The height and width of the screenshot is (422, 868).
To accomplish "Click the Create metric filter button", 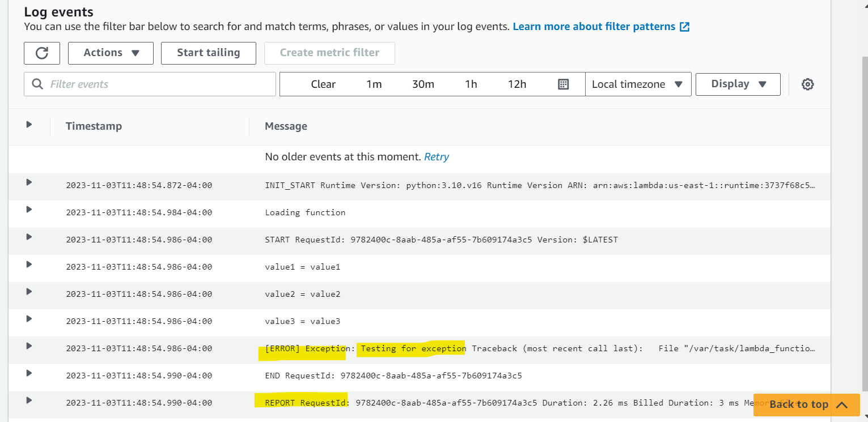I will tap(329, 53).
